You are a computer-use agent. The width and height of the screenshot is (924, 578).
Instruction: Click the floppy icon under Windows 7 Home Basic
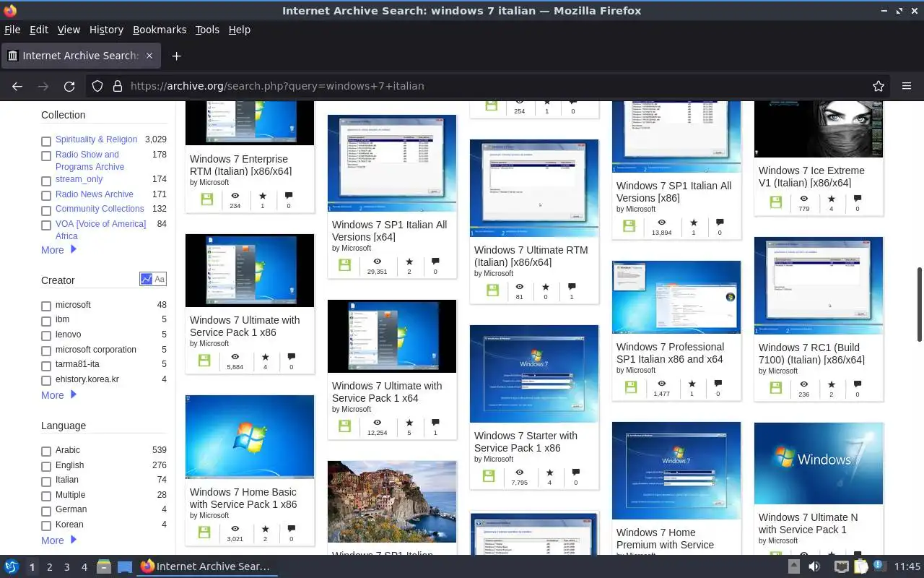pos(204,532)
